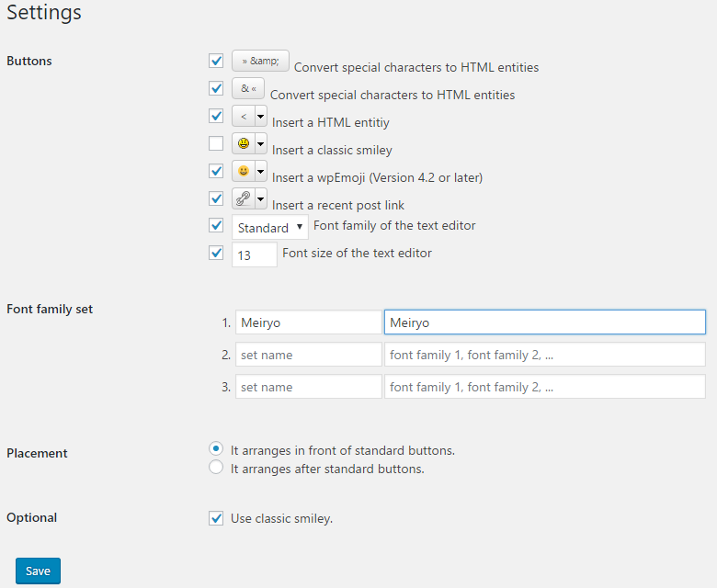Click 'It arranges in front of standard buttons.' text
The image size is (717, 588).
click(343, 450)
